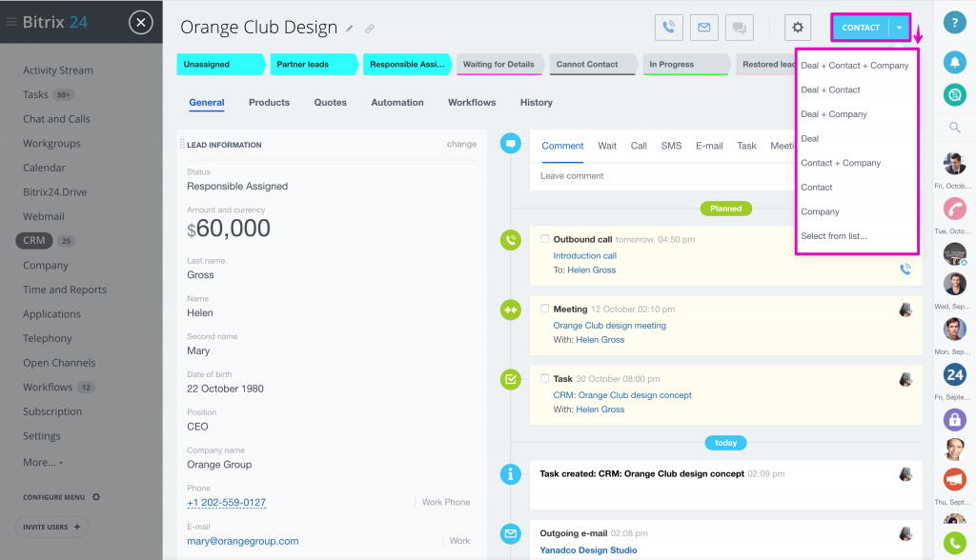Switch to the Wait activity tab
The image size is (976, 560).
607,146
